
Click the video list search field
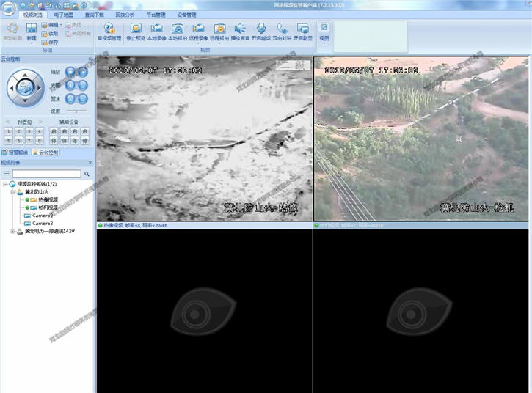pos(45,174)
